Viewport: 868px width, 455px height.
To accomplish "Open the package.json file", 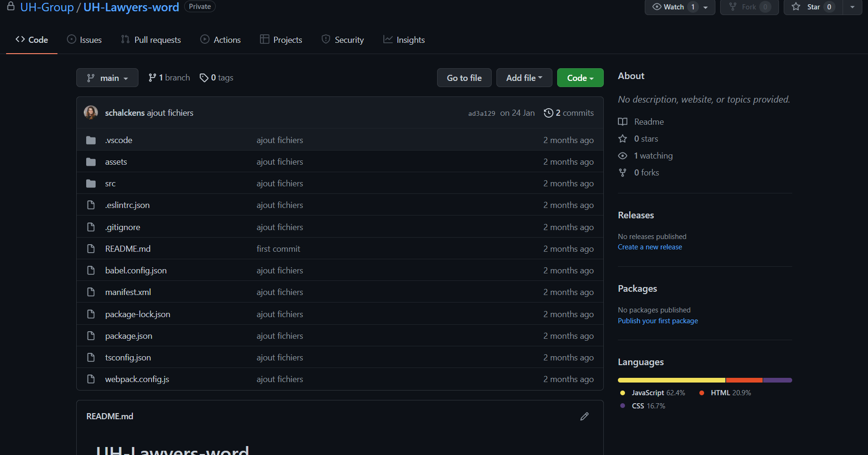I will click(129, 336).
